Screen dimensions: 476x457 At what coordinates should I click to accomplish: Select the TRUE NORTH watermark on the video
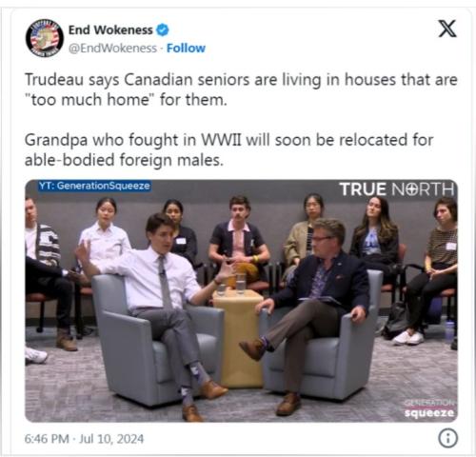pyautogui.click(x=397, y=189)
